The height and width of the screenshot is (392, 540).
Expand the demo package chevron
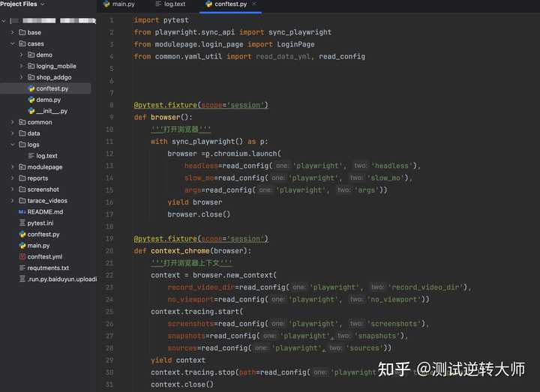click(x=21, y=55)
